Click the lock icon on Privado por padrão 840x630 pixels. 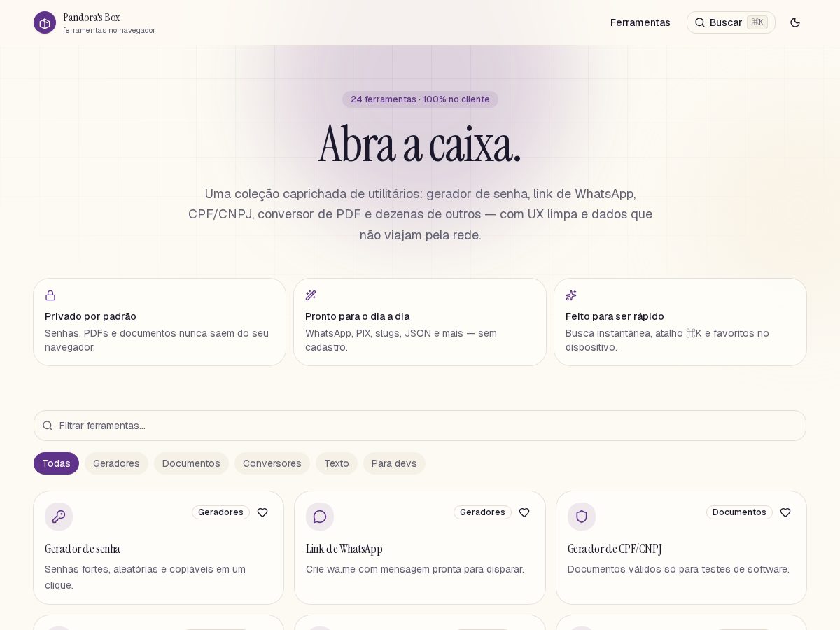click(x=50, y=295)
